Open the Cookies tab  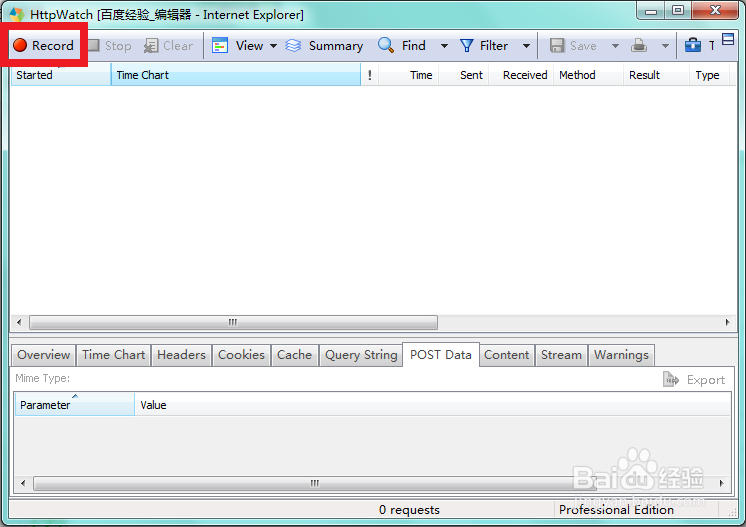241,355
